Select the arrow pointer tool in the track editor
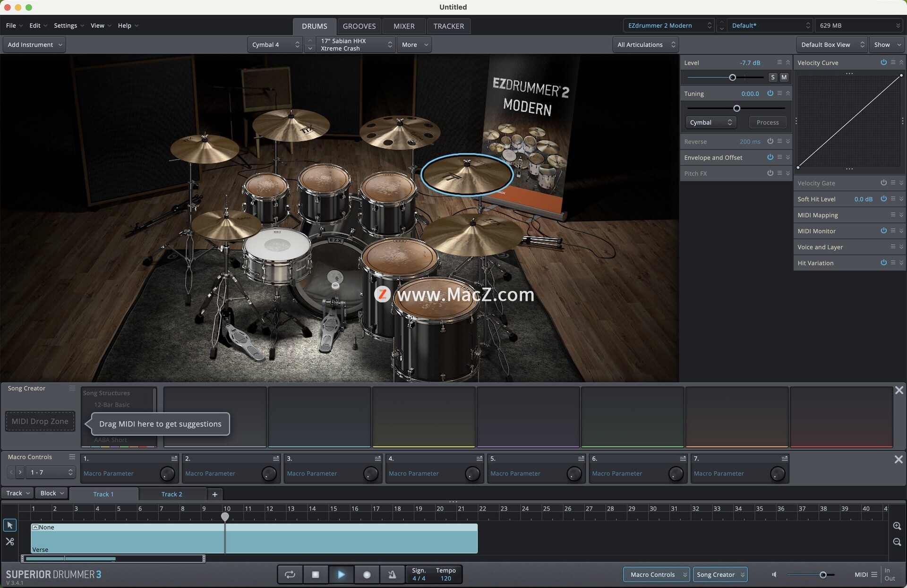The image size is (907, 588). coord(9,525)
